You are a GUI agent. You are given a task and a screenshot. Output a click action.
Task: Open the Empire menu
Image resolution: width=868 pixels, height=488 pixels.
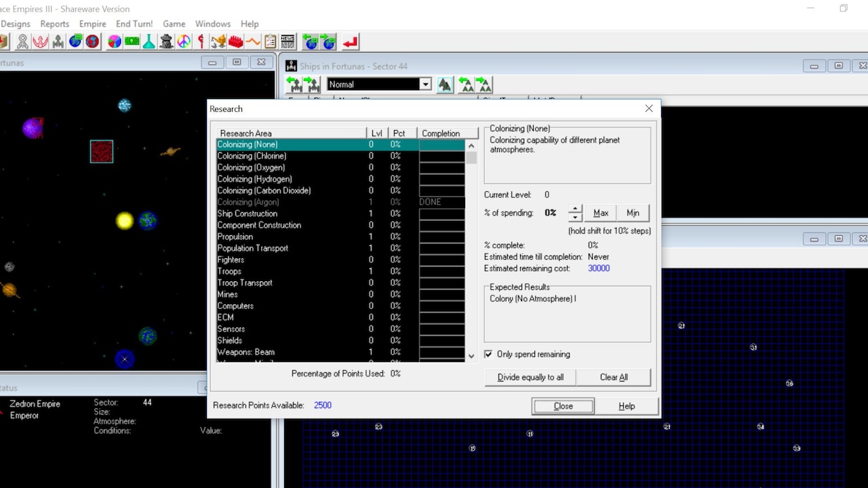click(x=92, y=24)
